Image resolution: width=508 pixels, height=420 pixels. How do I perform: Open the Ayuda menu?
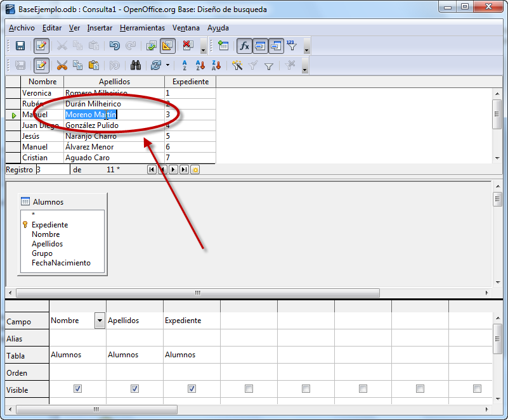click(218, 28)
